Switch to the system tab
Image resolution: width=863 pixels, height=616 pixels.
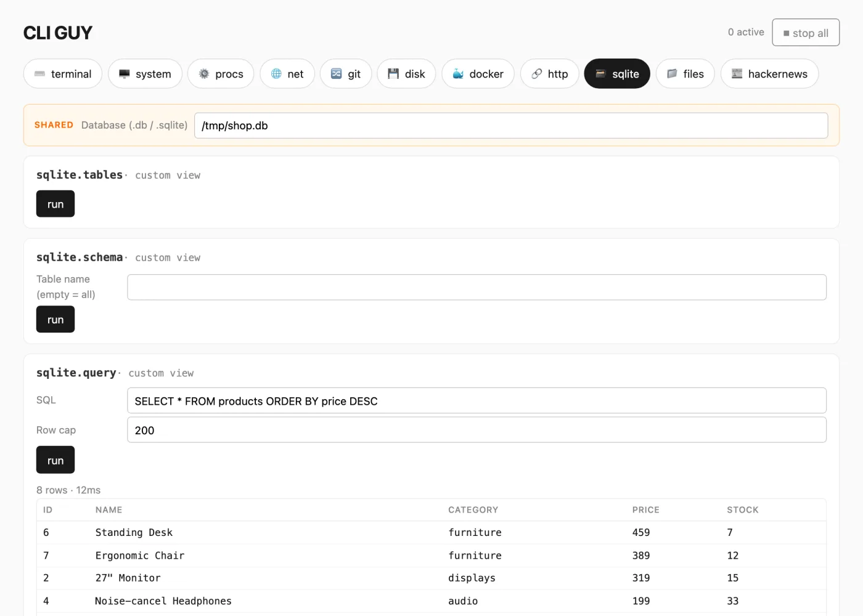145,74
